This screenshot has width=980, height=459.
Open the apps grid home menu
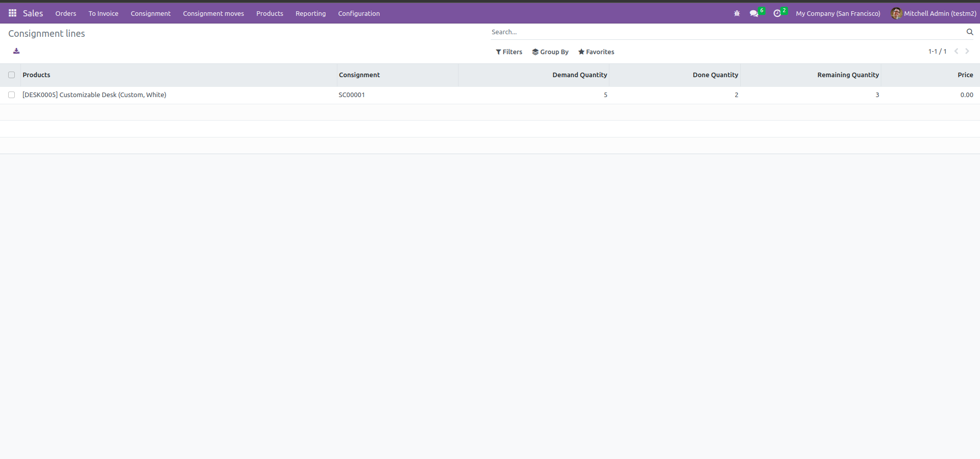click(x=12, y=13)
